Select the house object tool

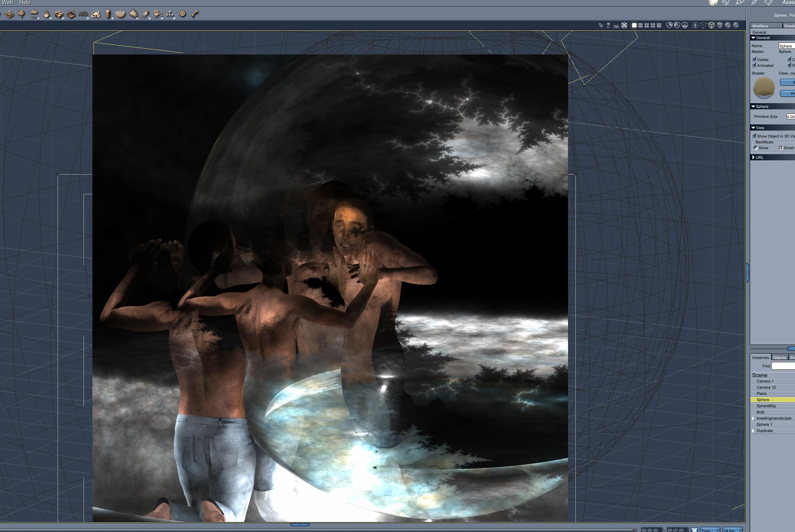pos(96,14)
